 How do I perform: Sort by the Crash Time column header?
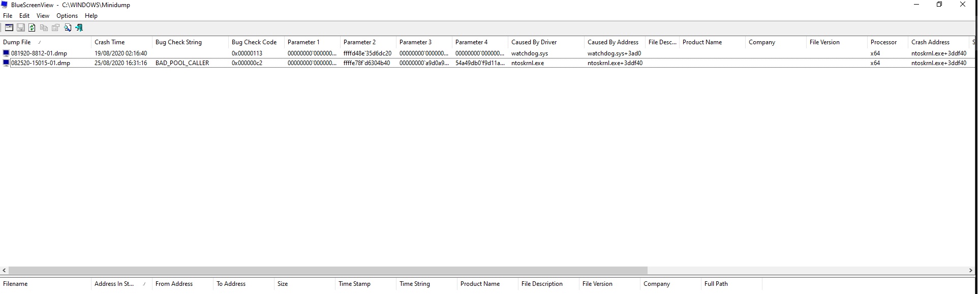121,42
